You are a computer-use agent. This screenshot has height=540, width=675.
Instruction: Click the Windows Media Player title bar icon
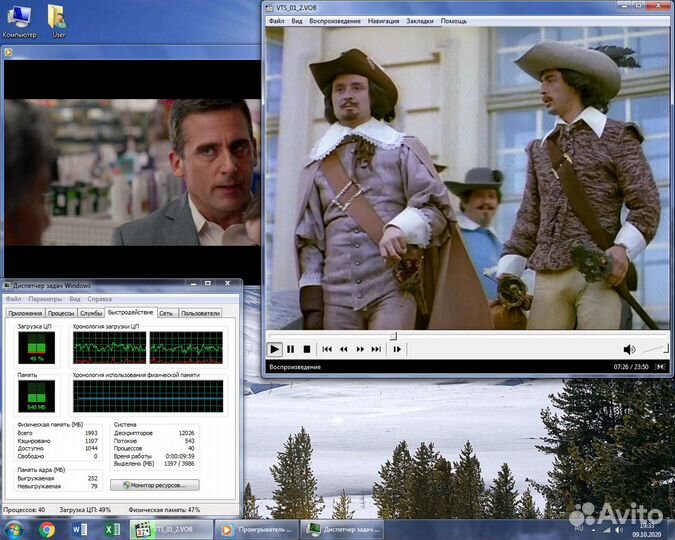[8, 53]
